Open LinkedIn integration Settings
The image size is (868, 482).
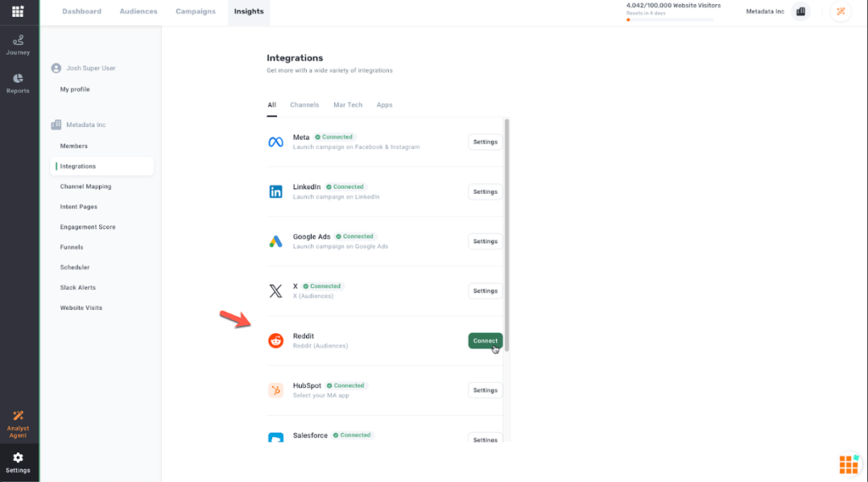(x=485, y=191)
